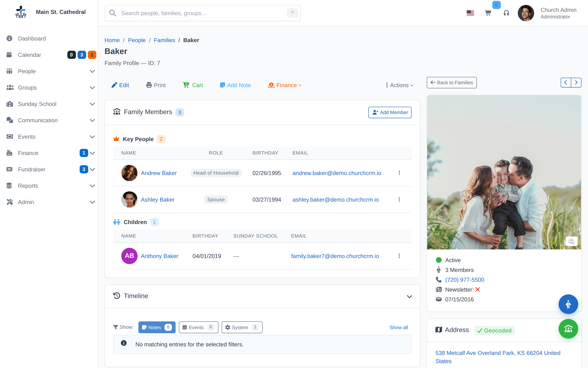Click Add Member button

[x=390, y=112]
